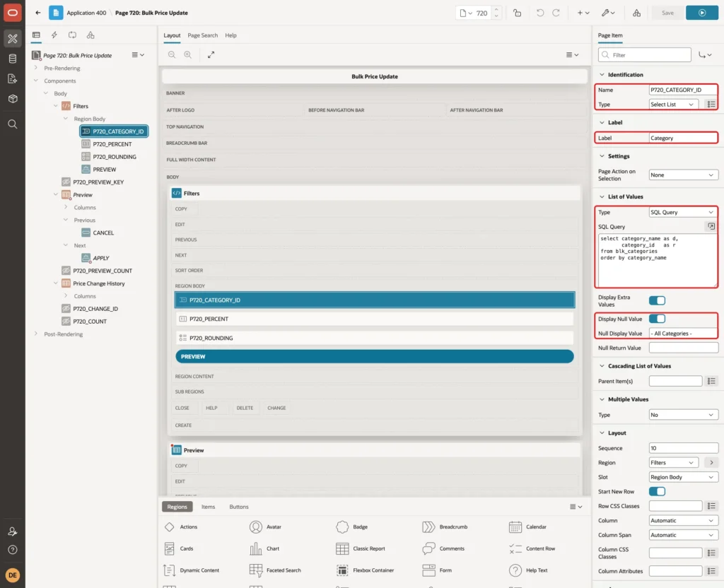Select the APPLY button tree node
This screenshot has height=588, width=724.
tap(100, 258)
